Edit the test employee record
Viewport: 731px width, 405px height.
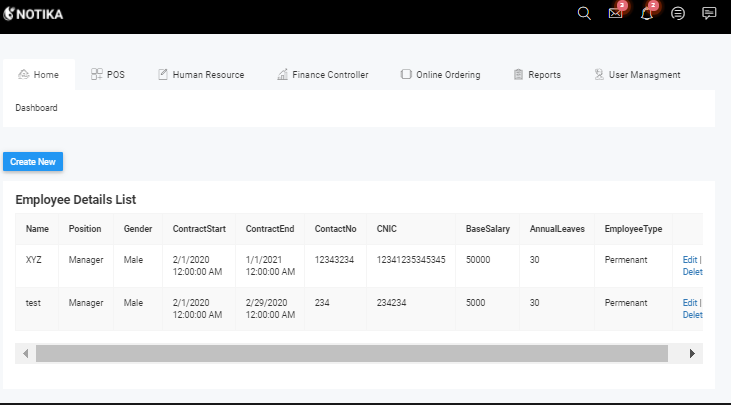point(689,302)
